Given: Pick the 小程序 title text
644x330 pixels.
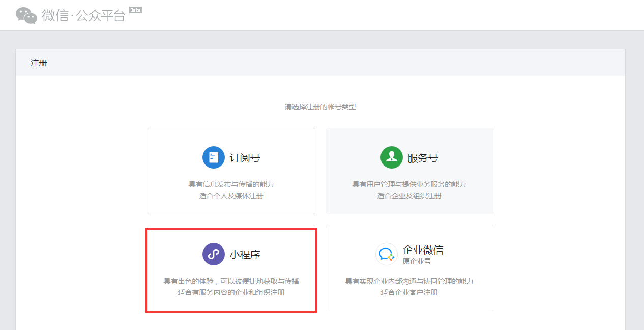Looking at the screenshot, I should 245,255.
